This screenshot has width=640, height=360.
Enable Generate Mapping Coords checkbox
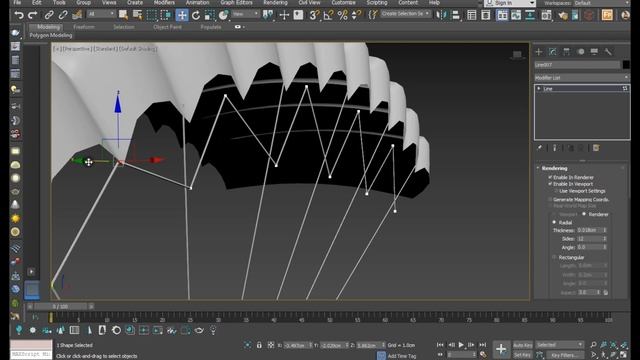550,200
